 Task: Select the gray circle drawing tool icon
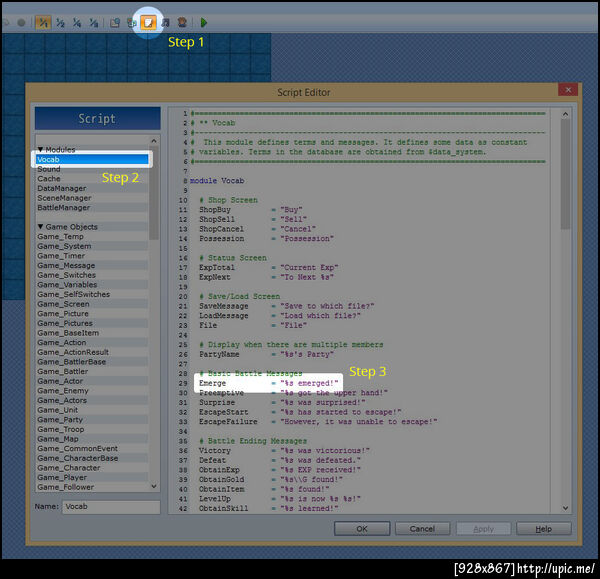click(21, 23)
